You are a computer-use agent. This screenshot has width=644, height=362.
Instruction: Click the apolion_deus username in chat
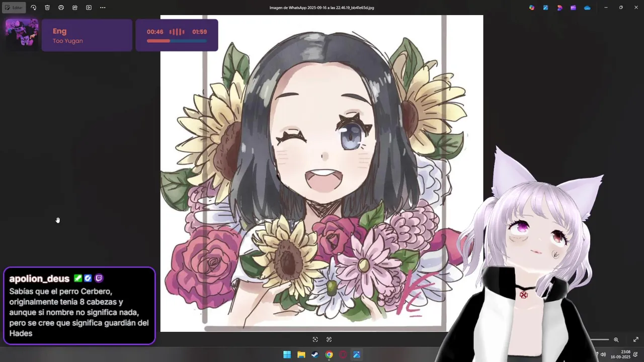[39, 279]
